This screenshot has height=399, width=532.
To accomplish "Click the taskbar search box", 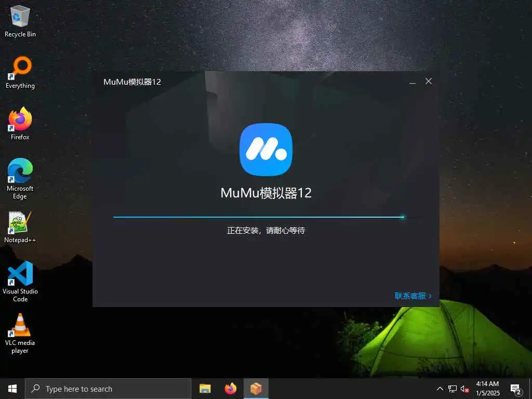I will (x=108, y=389).
